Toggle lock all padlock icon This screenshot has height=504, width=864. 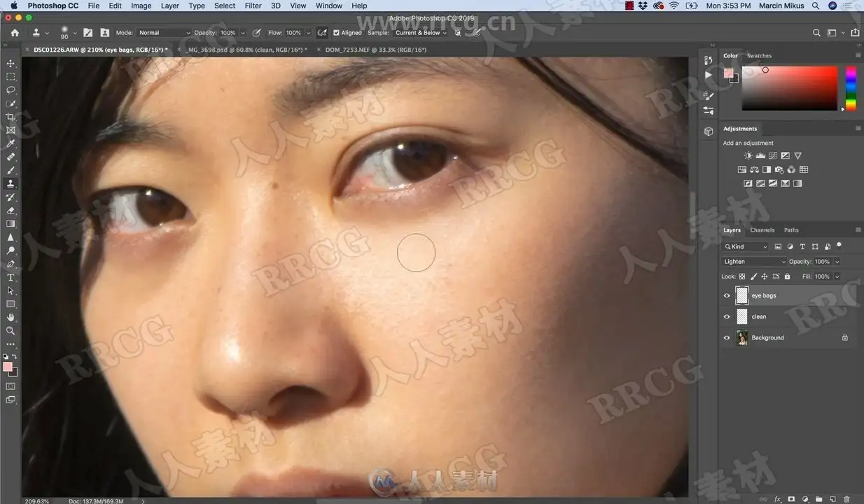[x=787, y=276]
